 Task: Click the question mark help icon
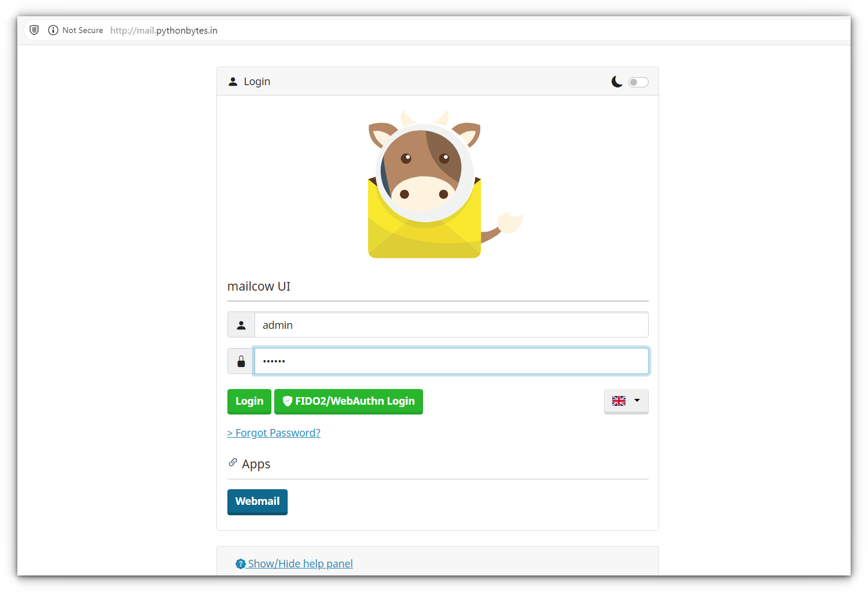[x=241, y=563]
